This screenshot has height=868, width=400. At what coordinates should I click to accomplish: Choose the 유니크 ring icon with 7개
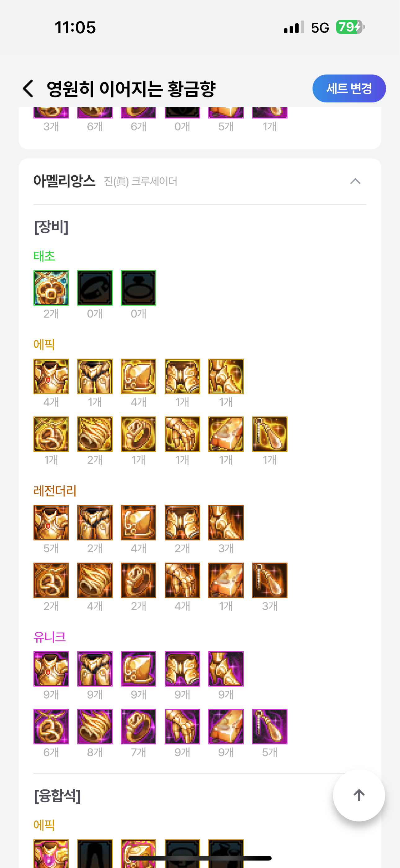[x=139, y=726]
